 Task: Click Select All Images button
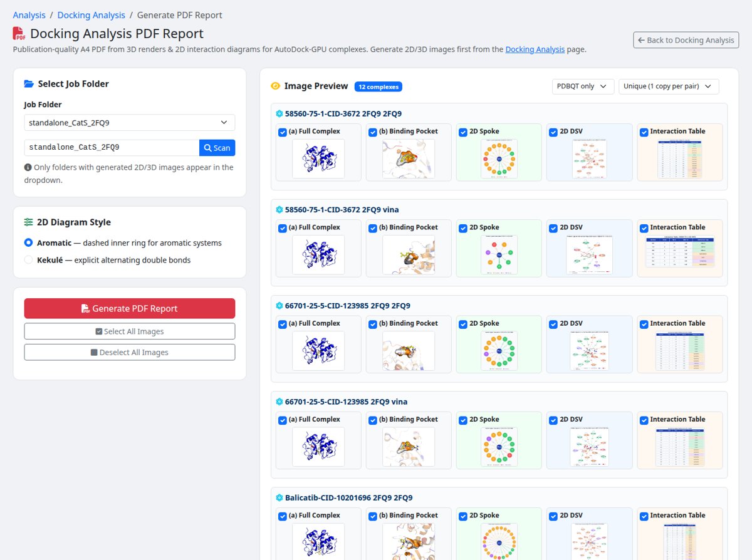(x=130, y=331)
